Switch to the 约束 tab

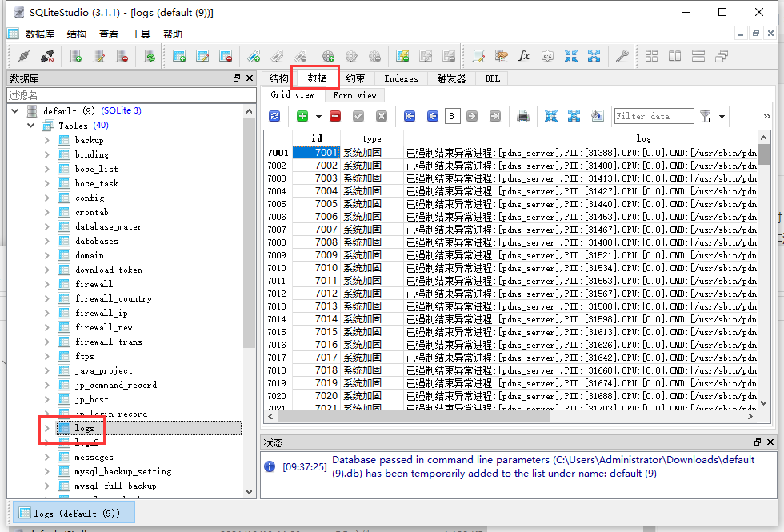tap(355, 78)
